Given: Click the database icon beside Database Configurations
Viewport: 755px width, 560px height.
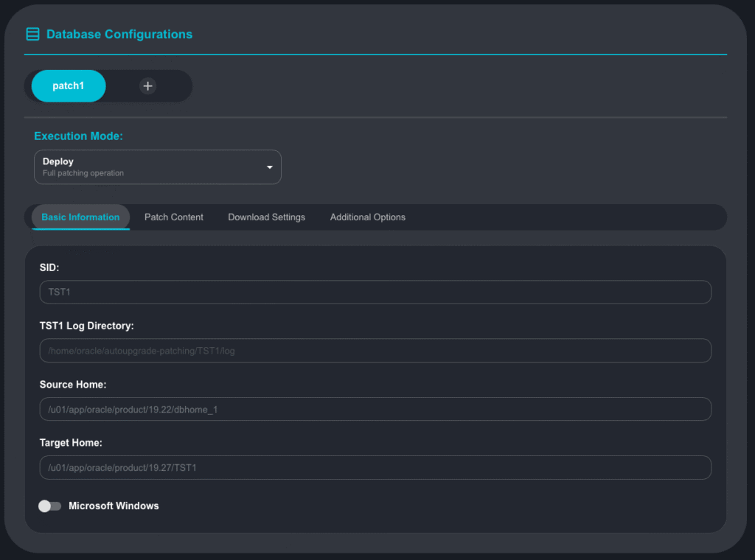Looking at the screenshot, I should 32,34.
